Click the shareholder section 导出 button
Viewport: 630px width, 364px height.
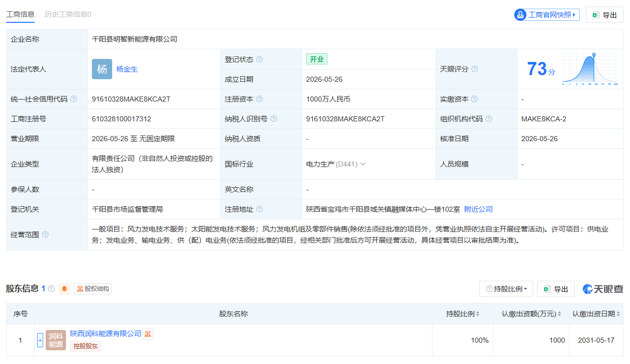[x=556, y=289]
